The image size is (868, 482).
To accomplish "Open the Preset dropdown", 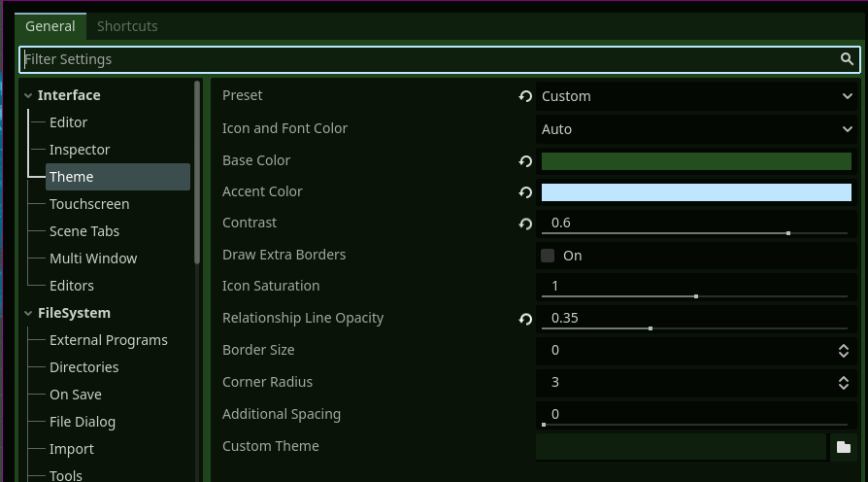I will coord(695,96).
